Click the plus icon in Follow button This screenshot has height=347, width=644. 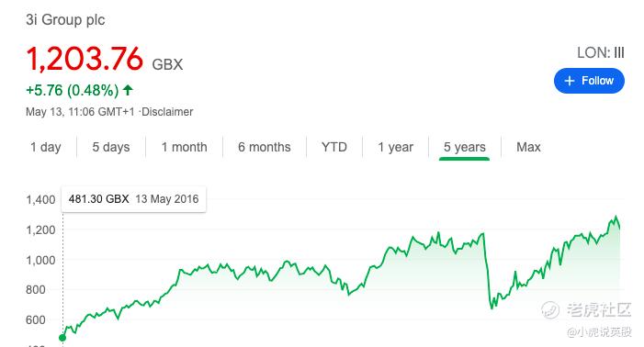pos(570,81)
